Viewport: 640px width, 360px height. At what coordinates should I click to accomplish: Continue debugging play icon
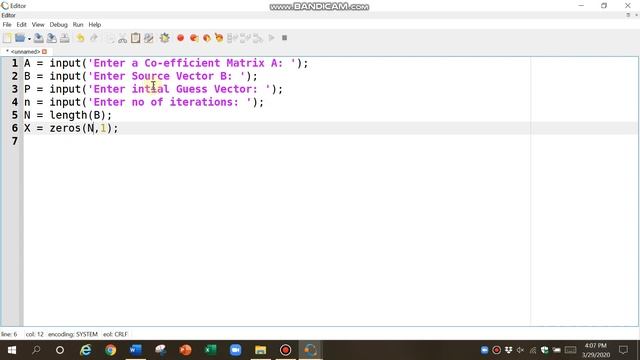pos(271,38)
